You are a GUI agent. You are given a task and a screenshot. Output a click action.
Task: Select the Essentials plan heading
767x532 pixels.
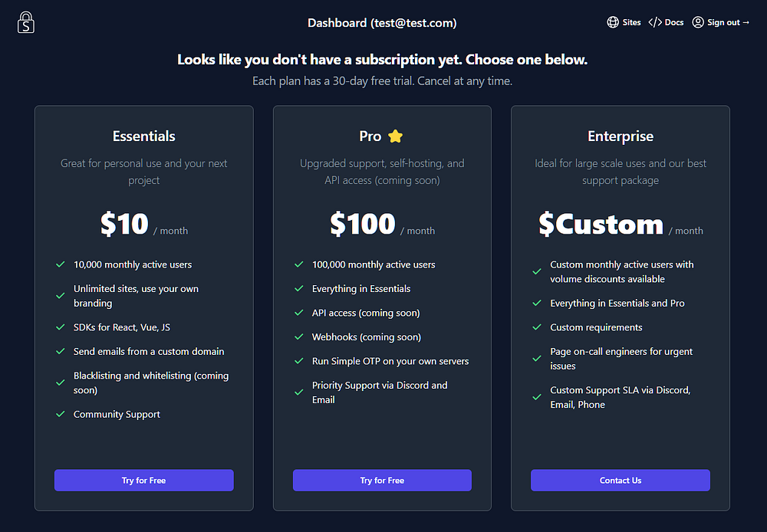tap(143, 136)
